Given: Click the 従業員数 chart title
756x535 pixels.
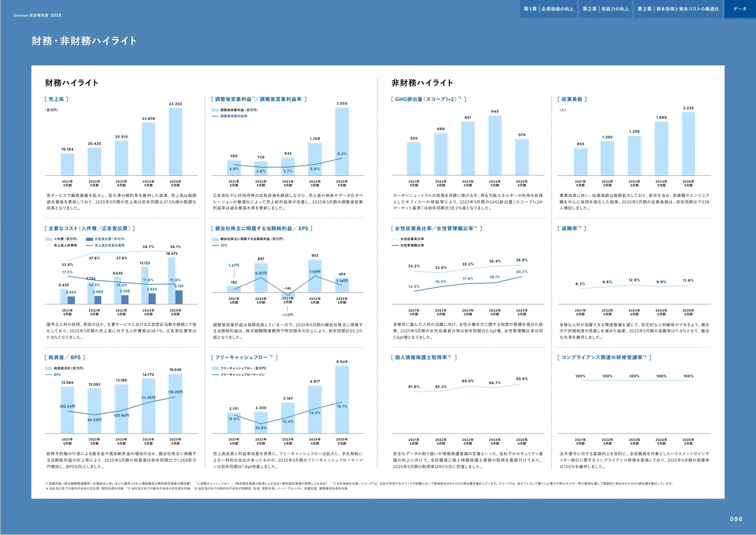Looking at the screenshot, I should 572,99.
